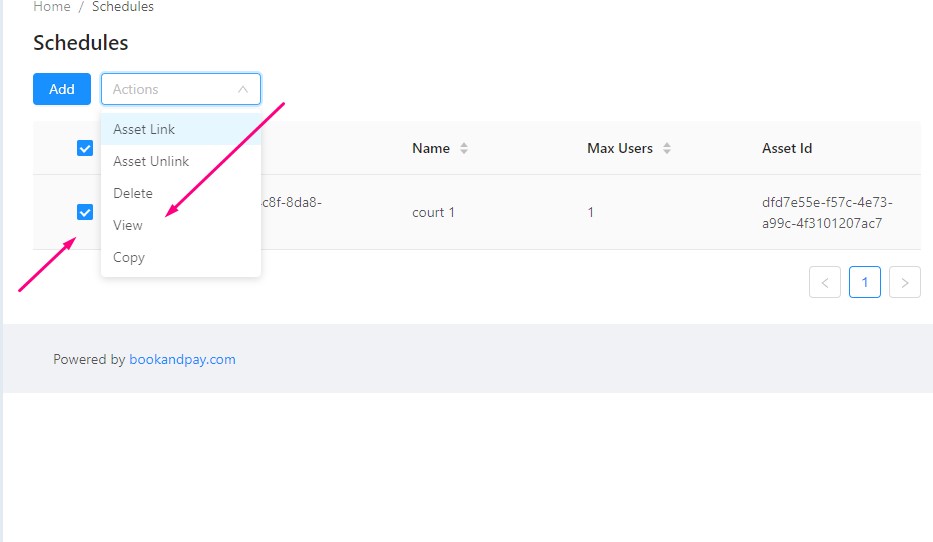Sort table by Name column arrows

point(464,148)
